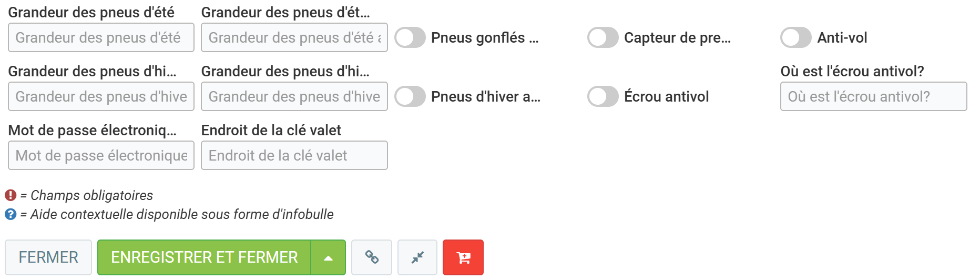Toggle the Pneus gonflés switch

[410, 38]
